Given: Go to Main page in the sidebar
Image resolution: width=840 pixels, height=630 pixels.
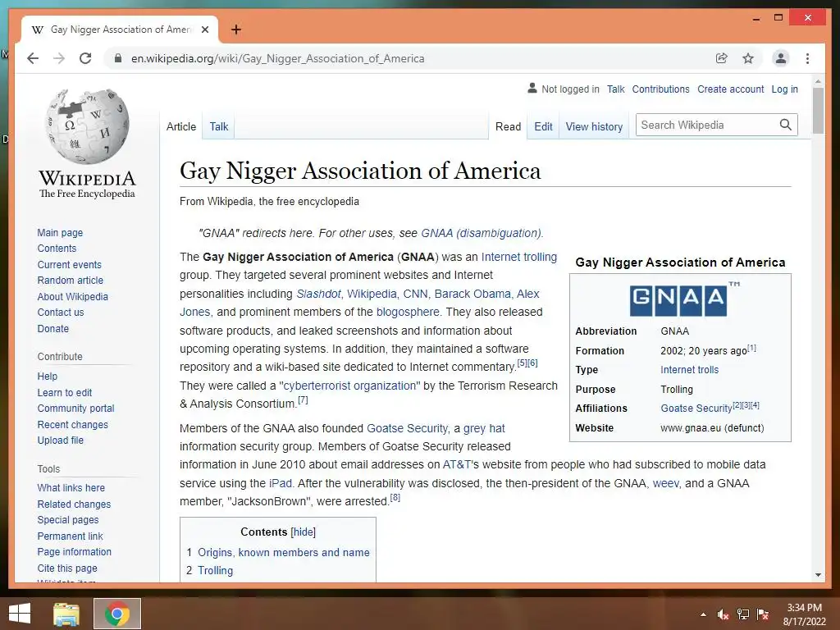Looking at the screenshot, I should [x=60, y=232].
